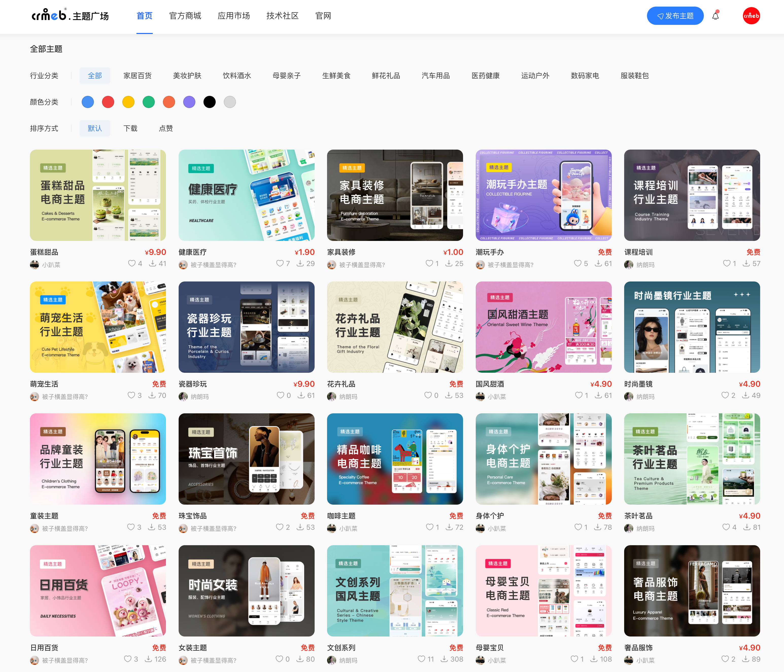
Task: Like the 蛋糕甜品 theme via heart icon
Action: (x=132, y=263)
